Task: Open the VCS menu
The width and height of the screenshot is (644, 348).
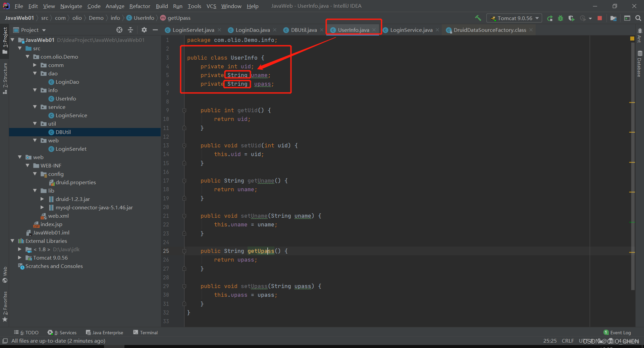Action: 211,6
